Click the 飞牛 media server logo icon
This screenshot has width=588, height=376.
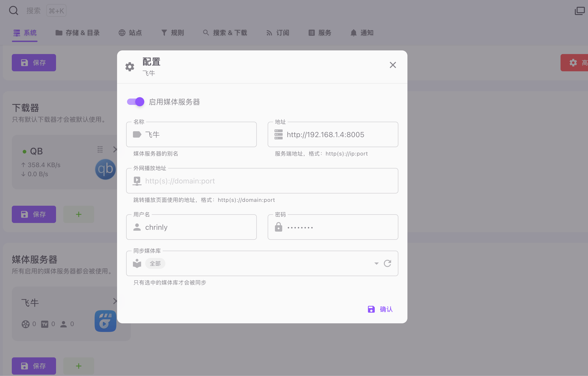105,321
